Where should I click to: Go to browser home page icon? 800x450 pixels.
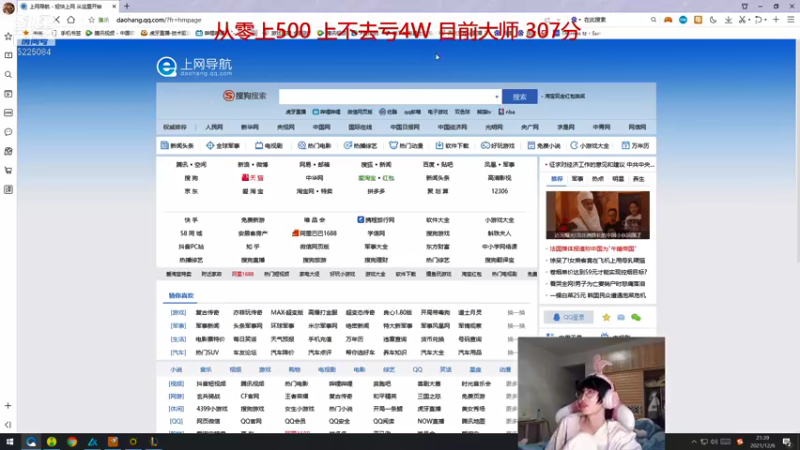coord(71,20)
